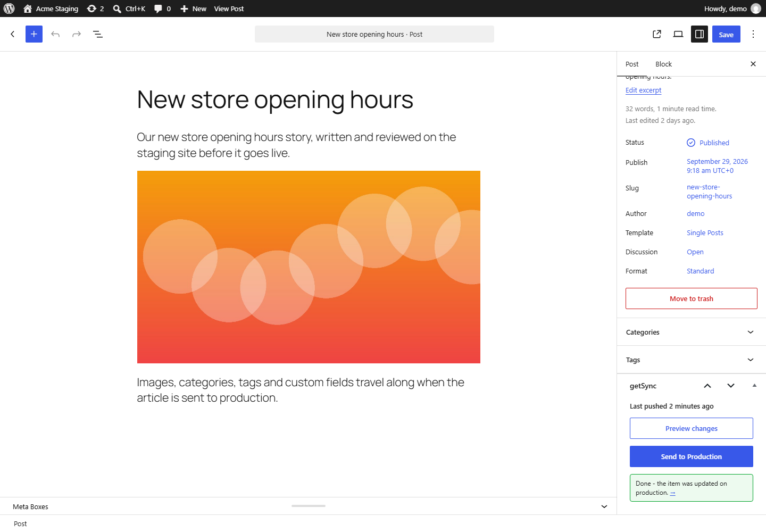View the post in a new tab
The image size is (766, 532).
coord(657,34)
